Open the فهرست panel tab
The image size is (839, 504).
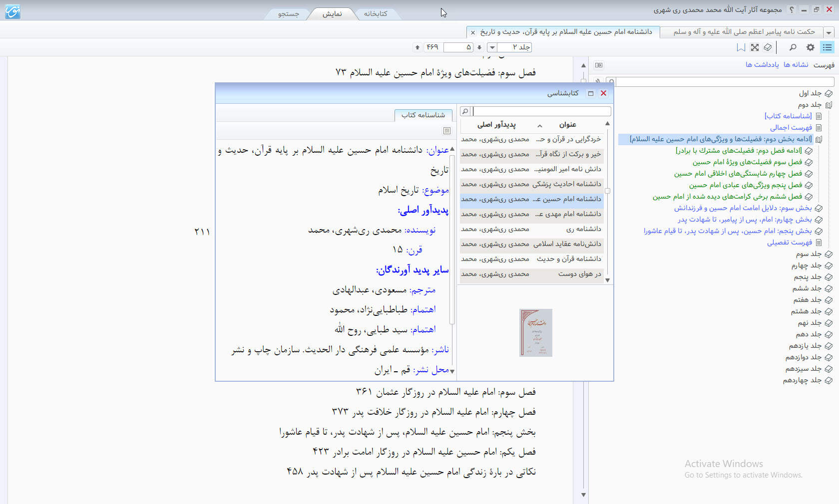point(824,65)
